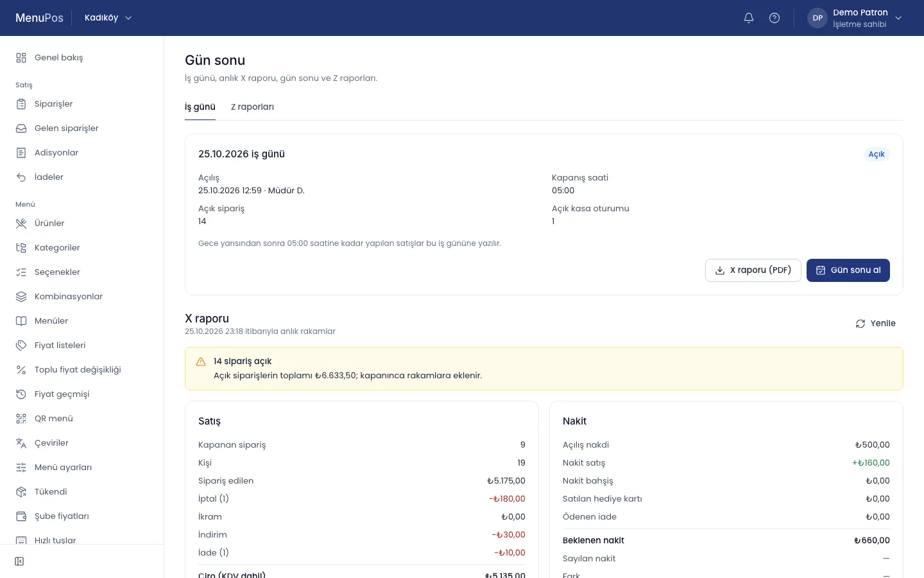Switch to the Z raporları tab
This screenshot has height=578, width=924.
coord(252,107)
